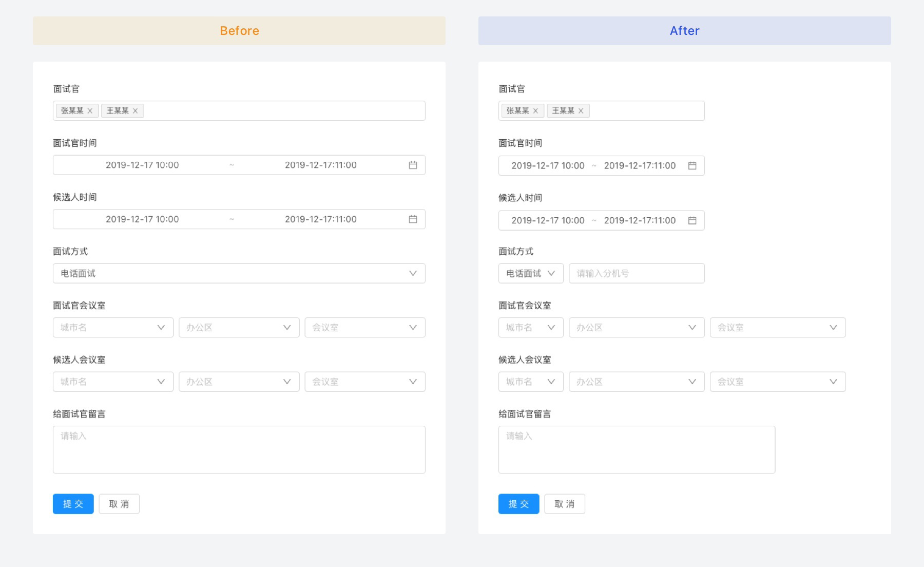Remove 王某某 tag in Before form
Image resolution: width=924 pixels, height=567 pixels.
pos(136,111)
